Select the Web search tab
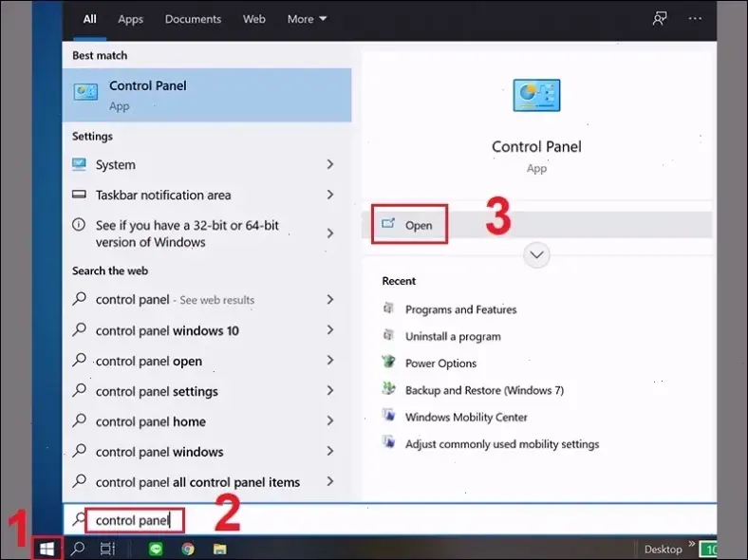This screenshot has width=748, height=560. 254,19
